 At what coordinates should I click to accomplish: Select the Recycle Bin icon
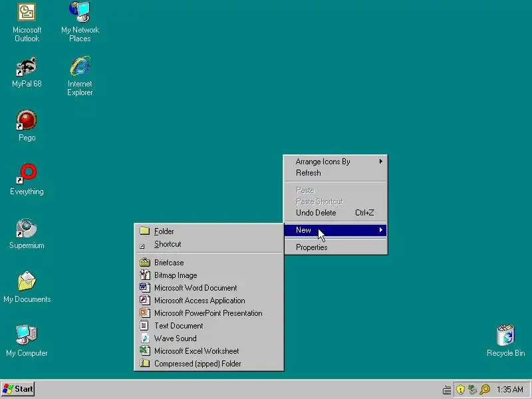pyautogui.click(x=505, y=335)
